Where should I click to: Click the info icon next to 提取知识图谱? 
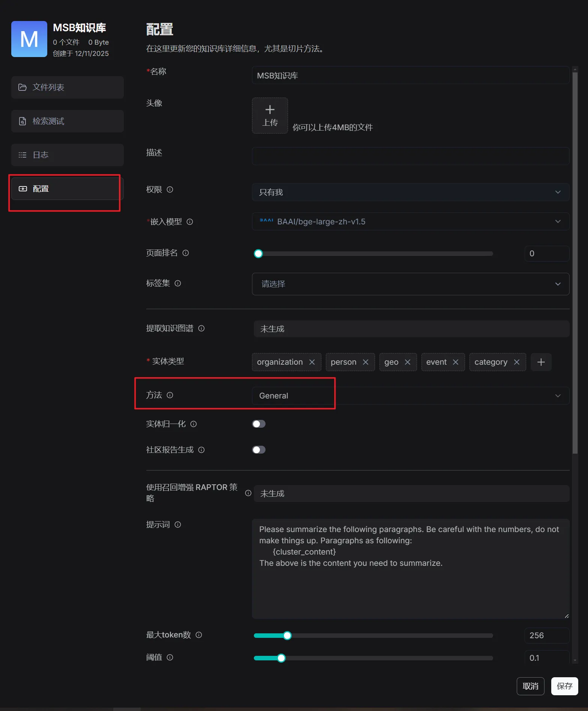pyautogui.click(x=201, y=328)
